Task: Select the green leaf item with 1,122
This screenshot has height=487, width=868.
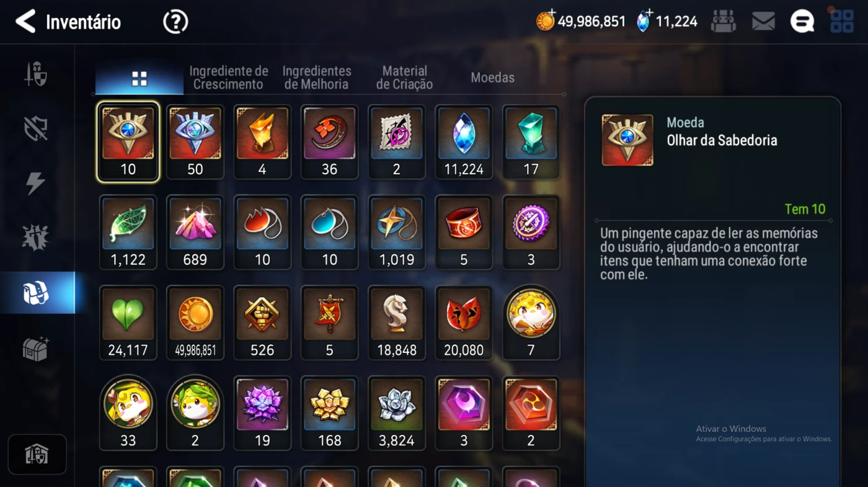Action: pos(128,233)
